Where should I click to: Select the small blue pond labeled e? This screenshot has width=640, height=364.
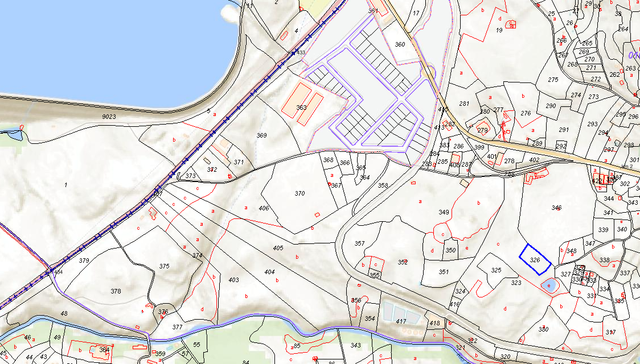[549, 284]
